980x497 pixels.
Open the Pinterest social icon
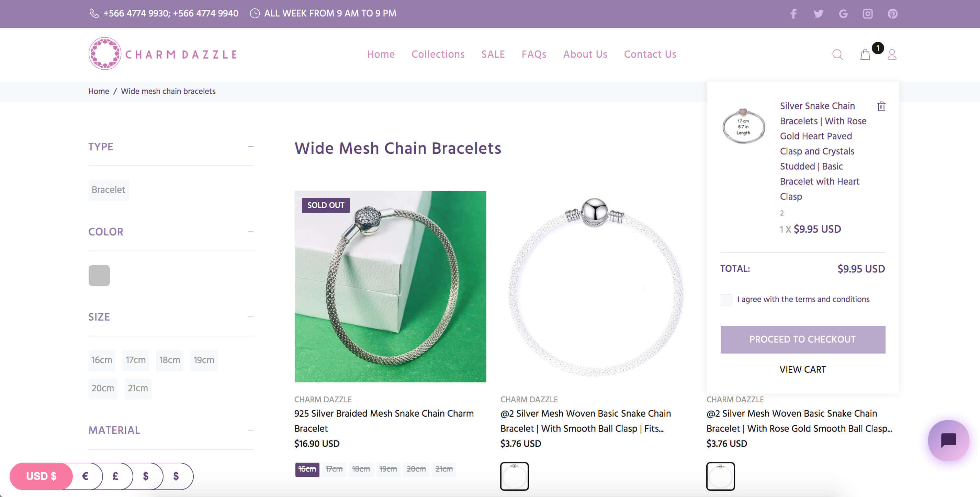[x=892, y=14]
